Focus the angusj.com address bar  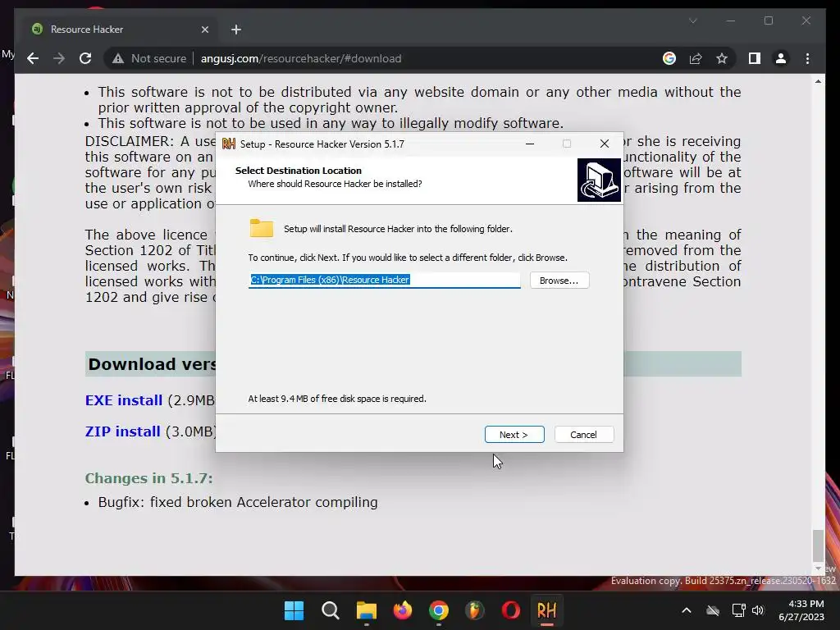coord(300,58)
